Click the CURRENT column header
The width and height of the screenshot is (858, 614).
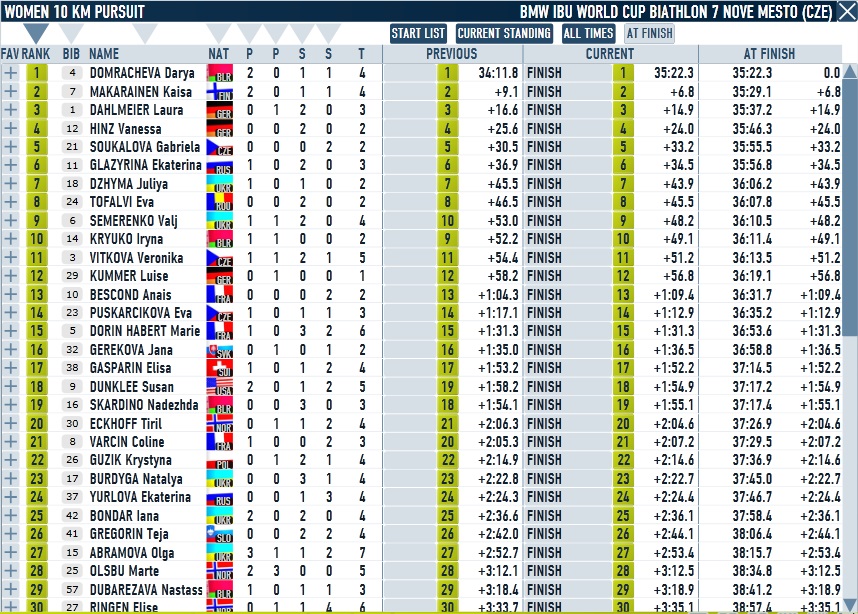(x=610, y=54)
